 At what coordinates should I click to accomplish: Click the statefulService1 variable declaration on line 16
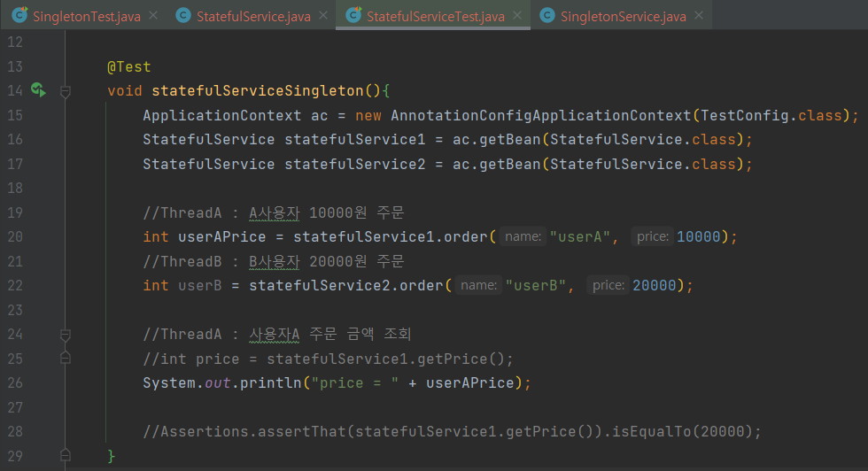click(x=355, y=140)
